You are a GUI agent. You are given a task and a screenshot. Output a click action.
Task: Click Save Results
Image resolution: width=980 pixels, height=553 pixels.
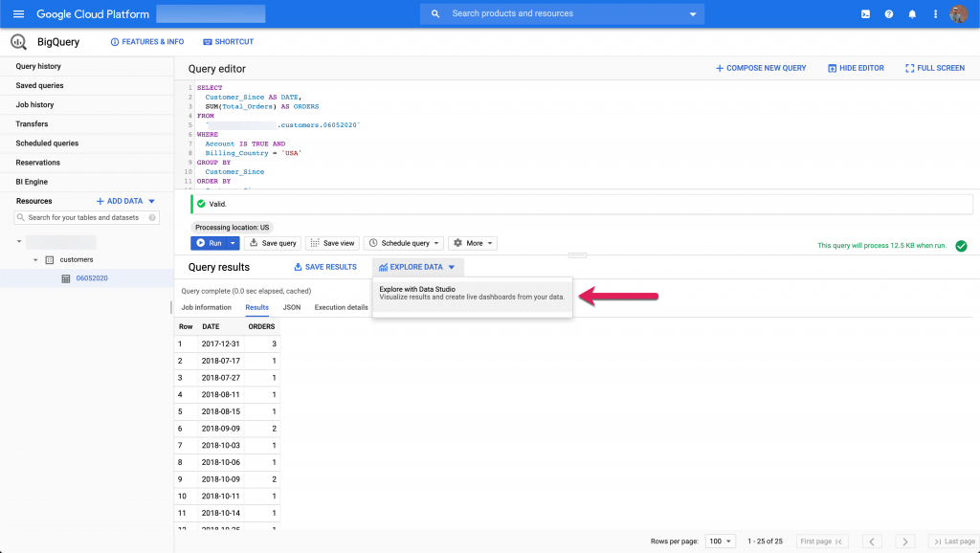325,267
